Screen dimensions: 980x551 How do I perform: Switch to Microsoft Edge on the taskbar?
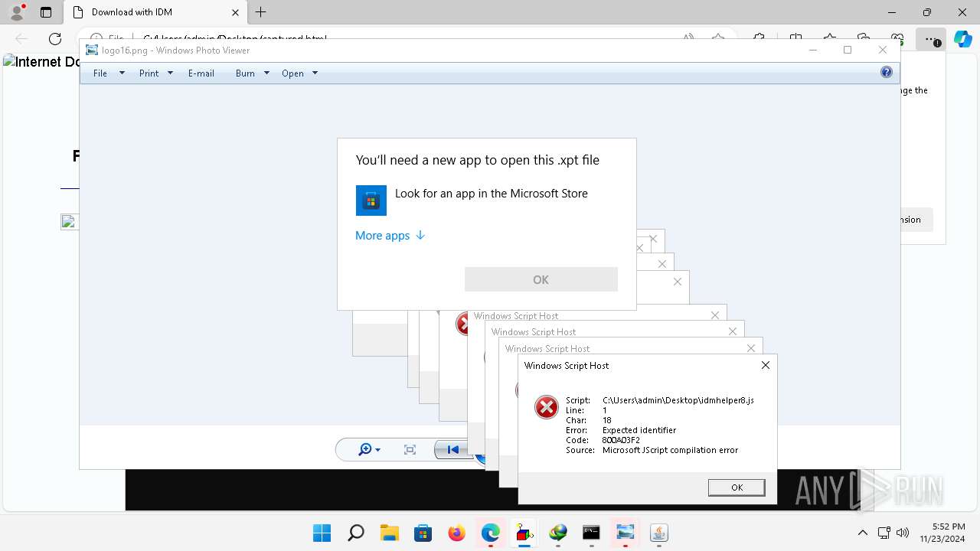491,533
